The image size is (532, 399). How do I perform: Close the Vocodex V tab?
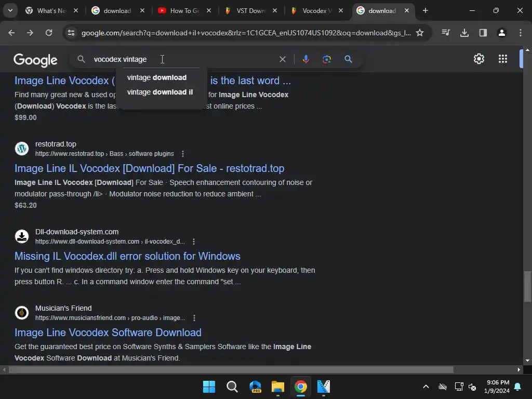coord(341,10)
